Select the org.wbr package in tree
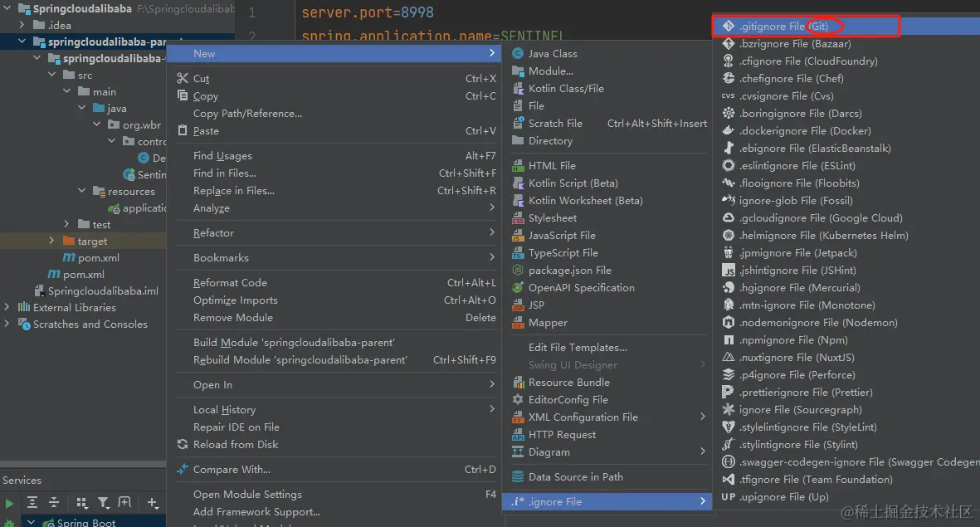Screen dimensions: 980x527 point(142,125)
